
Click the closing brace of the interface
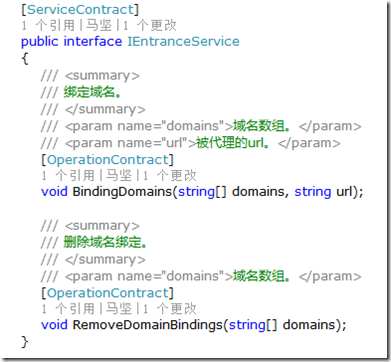click(25, 342)
